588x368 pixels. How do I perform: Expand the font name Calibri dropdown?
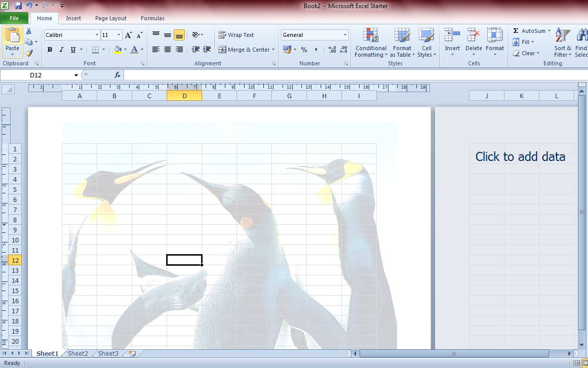point(97,35)
